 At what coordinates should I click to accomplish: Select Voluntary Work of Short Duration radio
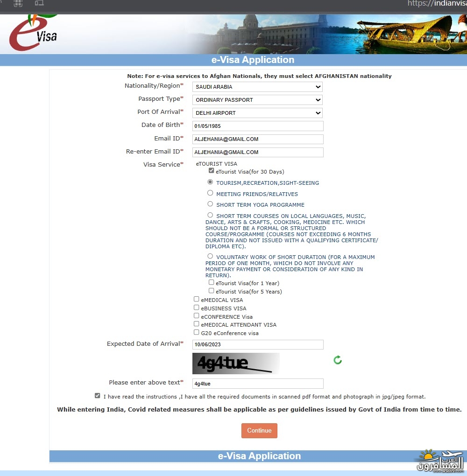(x=210, y=256)
